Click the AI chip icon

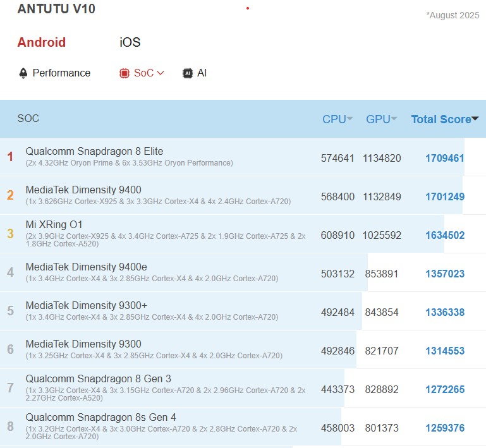[x=188, y=73]
